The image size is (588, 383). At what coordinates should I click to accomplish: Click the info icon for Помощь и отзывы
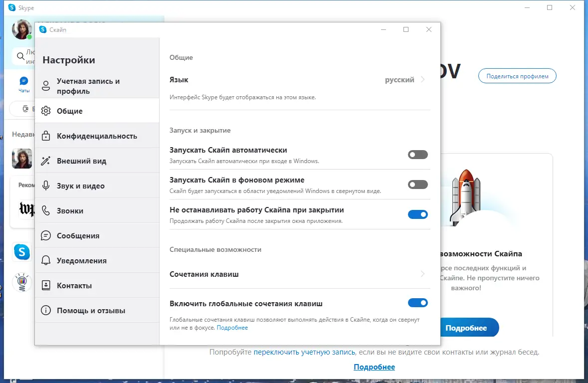pyautogui.click(x=46, y=310)
